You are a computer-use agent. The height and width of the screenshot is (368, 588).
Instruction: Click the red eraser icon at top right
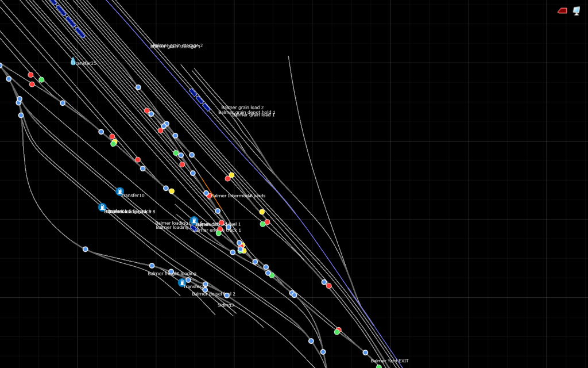click(x=562, y=11)
